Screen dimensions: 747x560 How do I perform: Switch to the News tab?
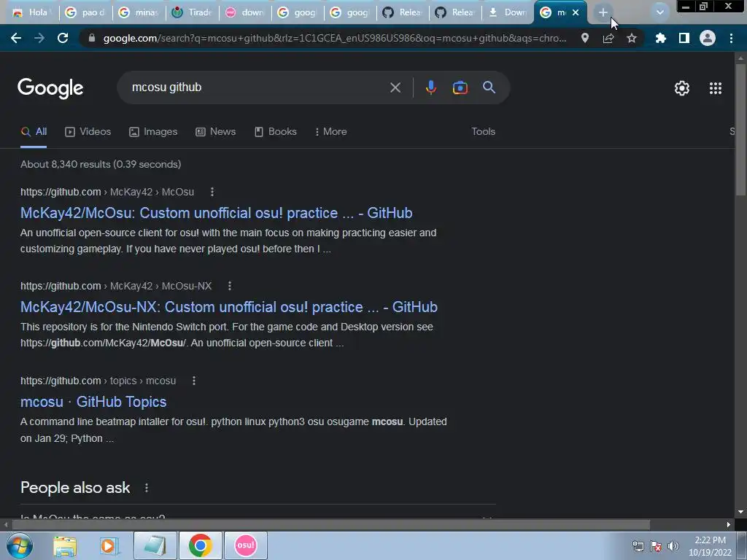pos(216,132)
